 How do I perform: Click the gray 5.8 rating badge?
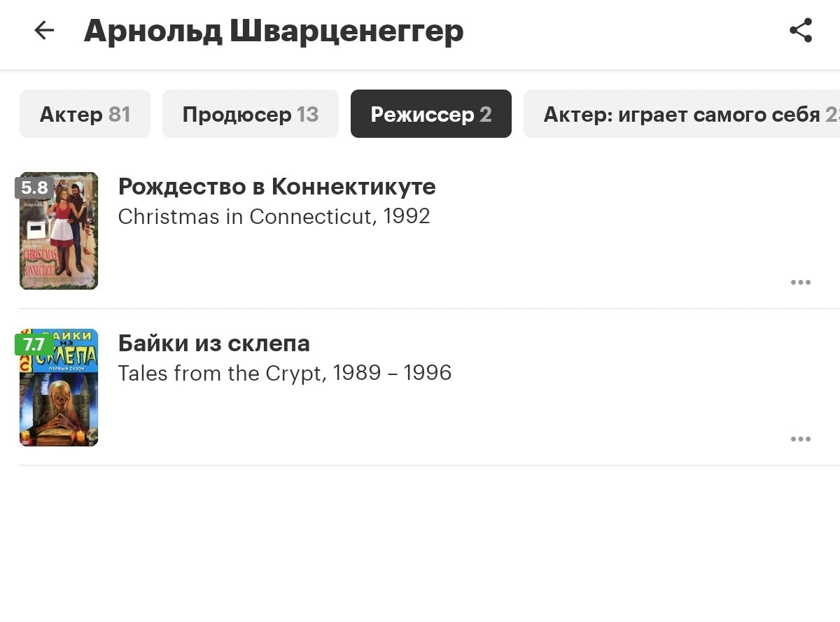pyautogui.click(x=34, y=188)
